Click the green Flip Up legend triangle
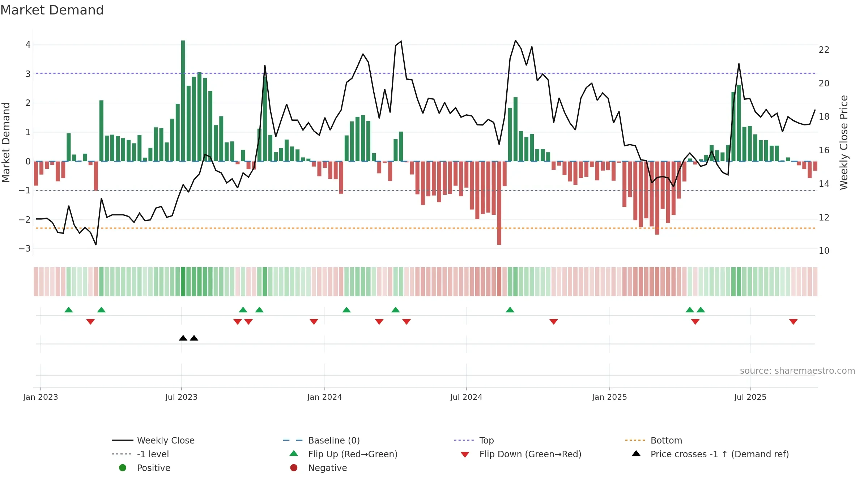Image resolution: width=868 pixels, height=488 pixels. pos(294,453)
